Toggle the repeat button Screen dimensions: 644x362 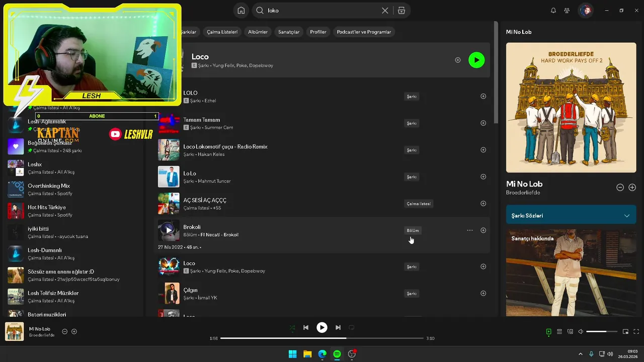tap(352, 327)
